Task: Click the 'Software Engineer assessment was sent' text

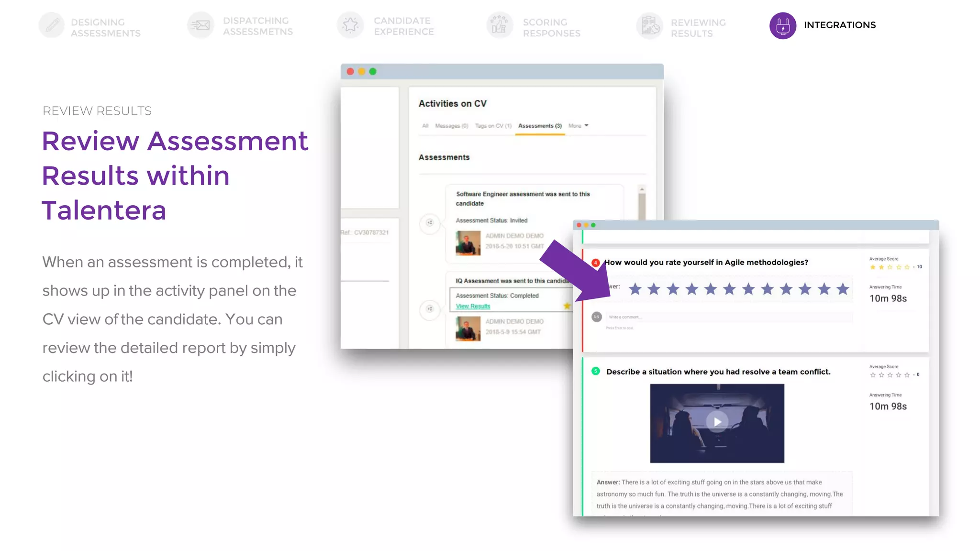Action: coord(523,198)
